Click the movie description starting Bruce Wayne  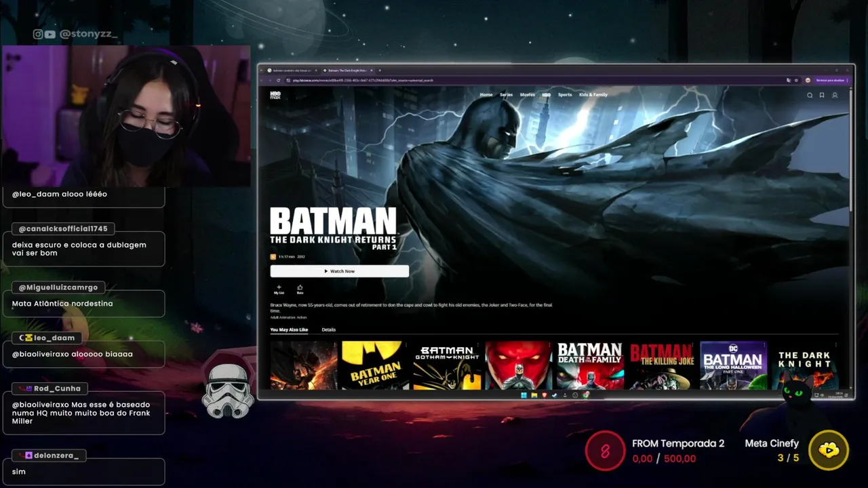(x=411, y=308)
